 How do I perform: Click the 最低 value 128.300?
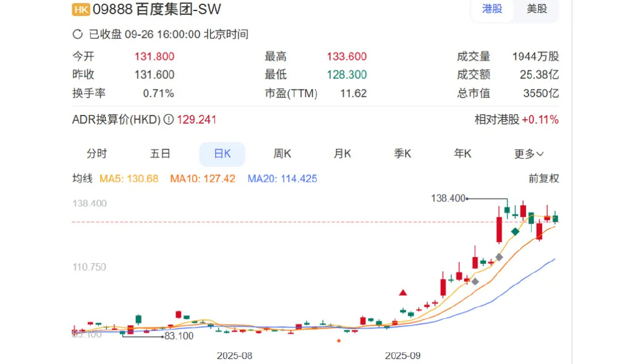pos(347,75)
